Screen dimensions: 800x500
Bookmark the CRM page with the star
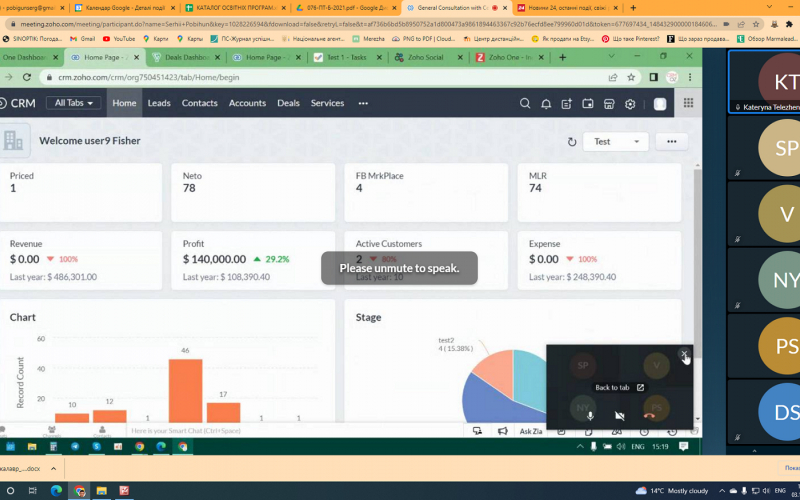tap(631, 77)
